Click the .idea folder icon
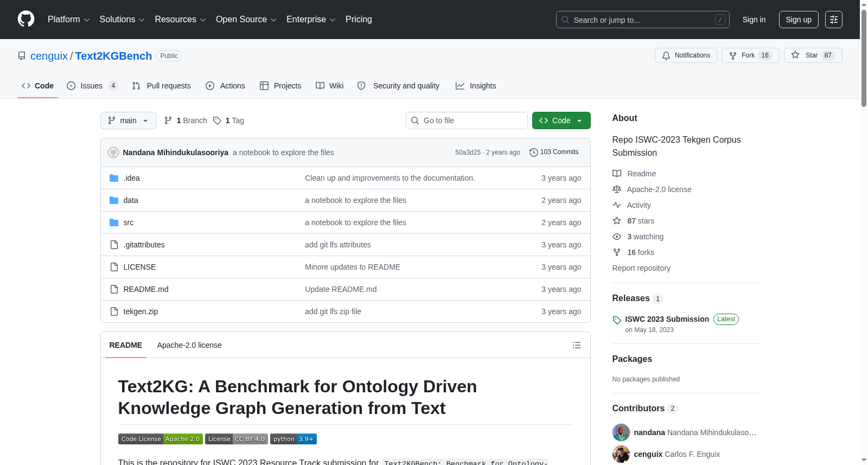The width and height of the screenshot is (868, 465). (x=114, y=178)
